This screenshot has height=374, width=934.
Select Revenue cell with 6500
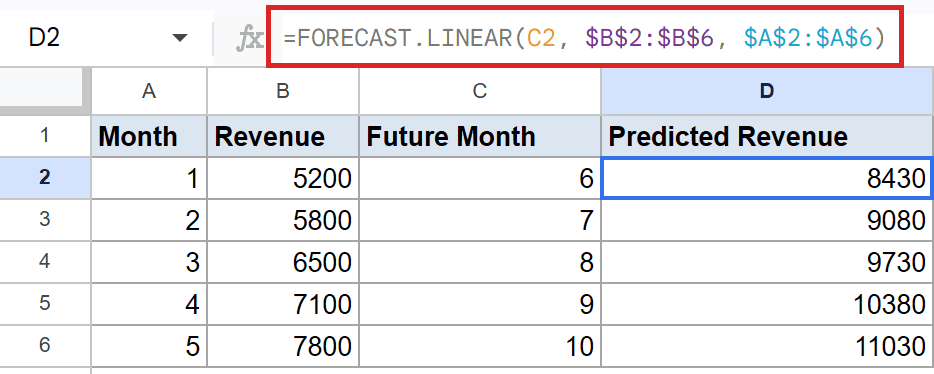click(283, 262)
